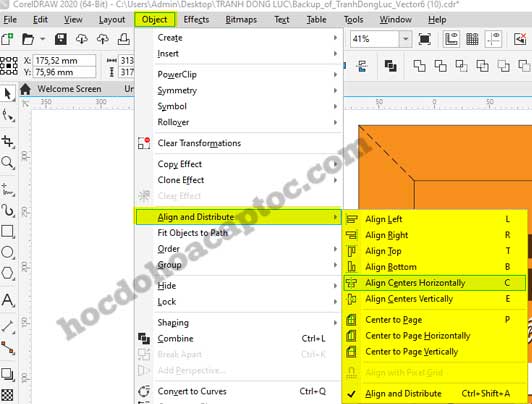This screenshot has width=532, height=404.
Task: Click the Intersect shaping icon
Action: point(461,65)
